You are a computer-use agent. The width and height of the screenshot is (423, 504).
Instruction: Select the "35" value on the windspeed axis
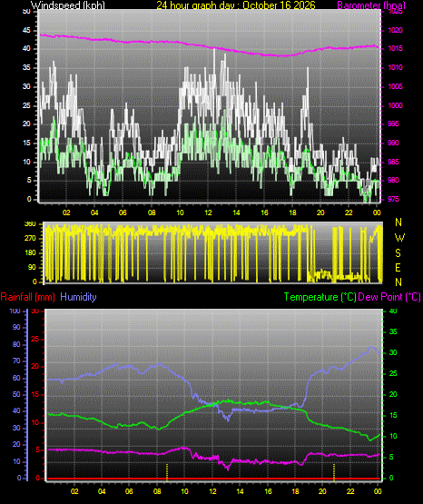point(27,68)
